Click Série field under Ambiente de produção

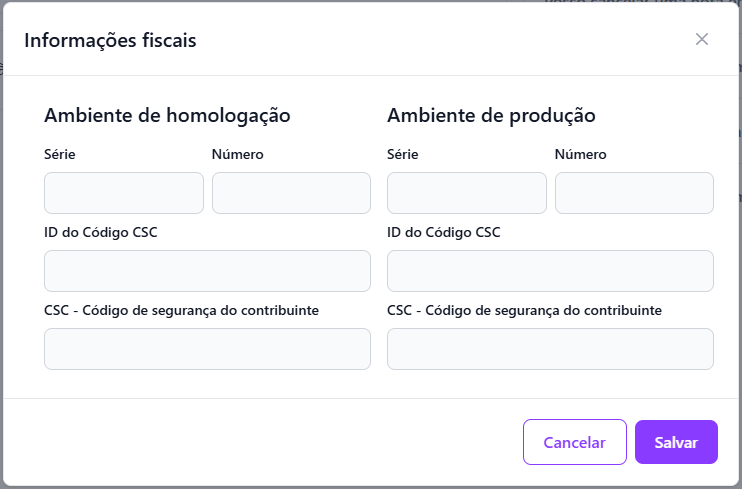[466, 193]
